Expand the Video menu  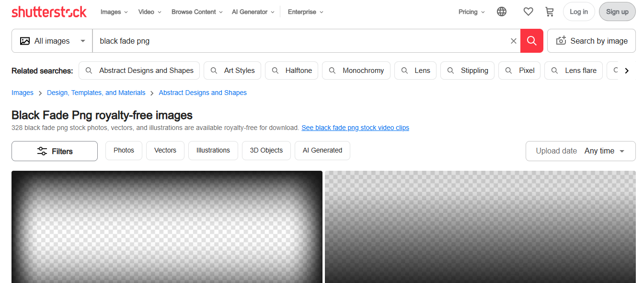149,12
